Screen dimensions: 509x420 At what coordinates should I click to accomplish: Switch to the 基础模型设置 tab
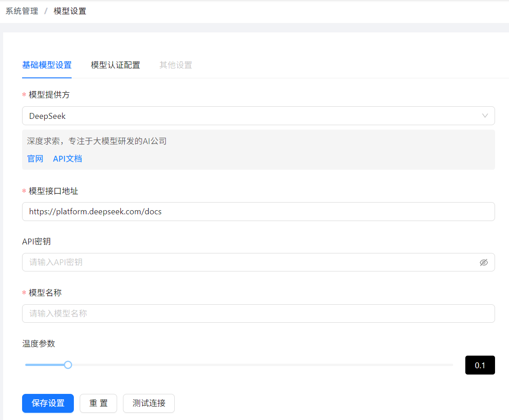point(47,65)
